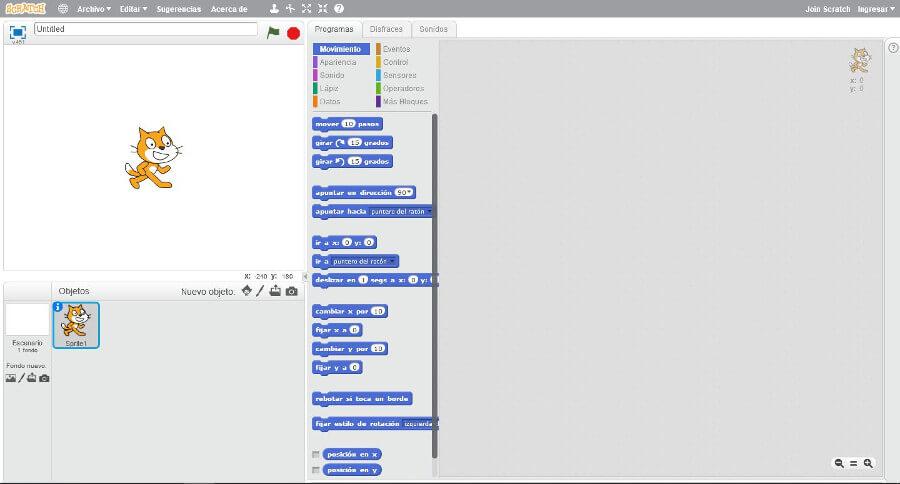Click the green flag to start
This screenshot has height=484, width=900.
(x=273, y=32)
